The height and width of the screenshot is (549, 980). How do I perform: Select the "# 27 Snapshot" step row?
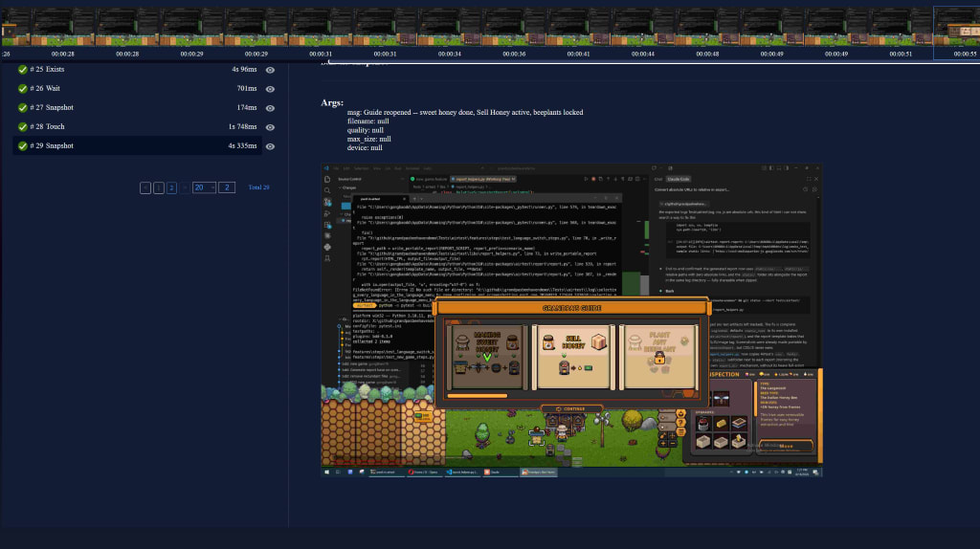(138, 107)
